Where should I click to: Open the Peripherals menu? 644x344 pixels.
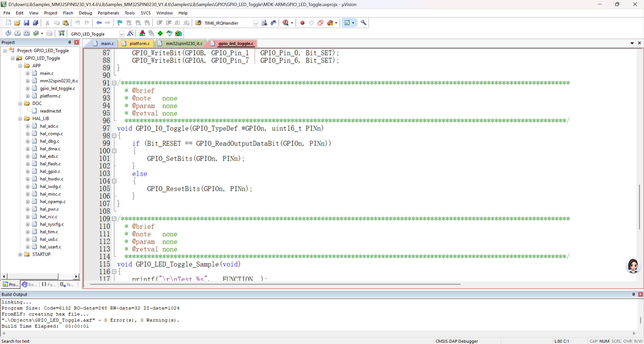(x=108, y=13)
